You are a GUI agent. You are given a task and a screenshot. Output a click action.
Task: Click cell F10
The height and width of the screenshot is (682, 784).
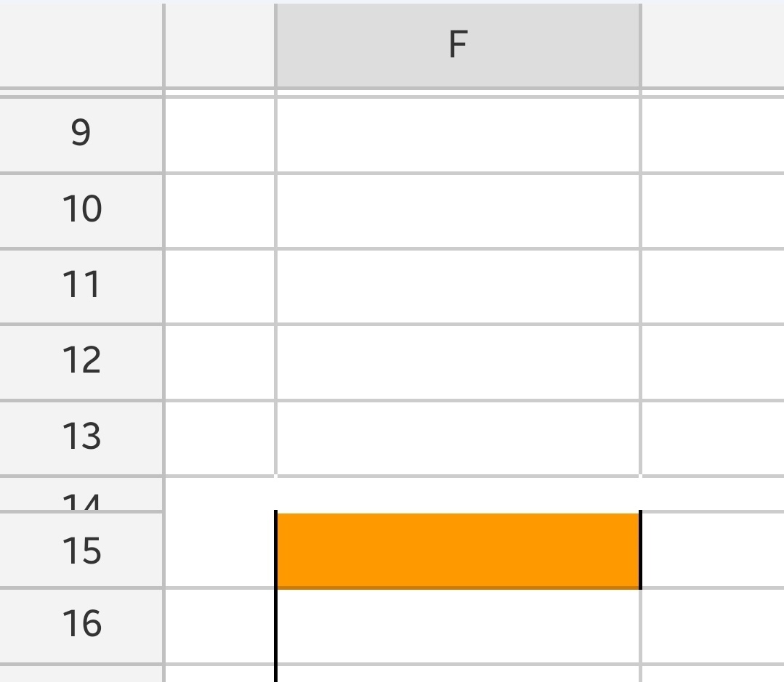(458, 211)
